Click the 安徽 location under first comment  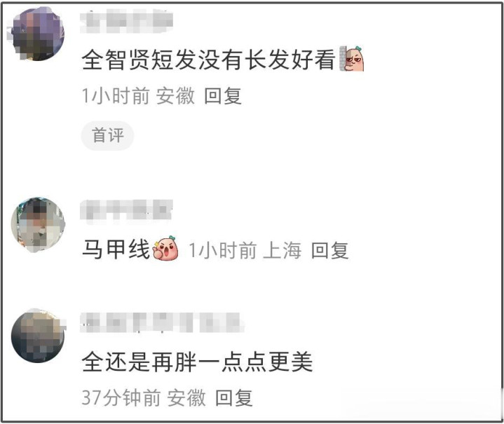tap(175, 96)
